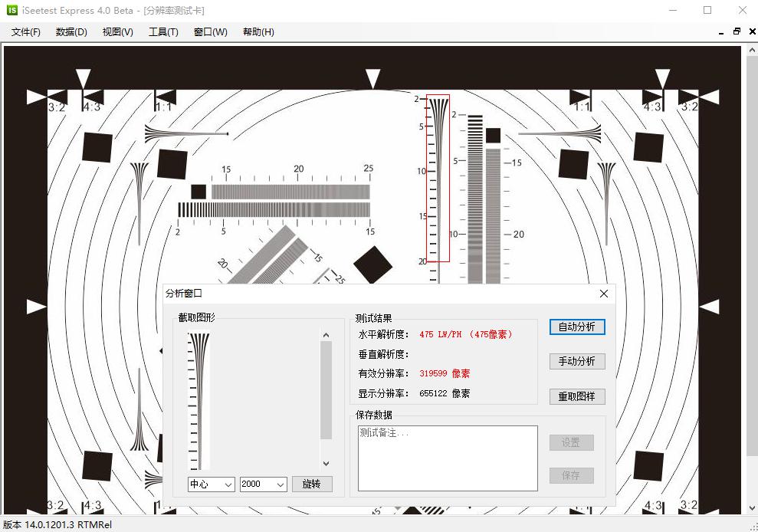
Task: Click the 655122 像素 display resolution value
Action: point(445,394)
